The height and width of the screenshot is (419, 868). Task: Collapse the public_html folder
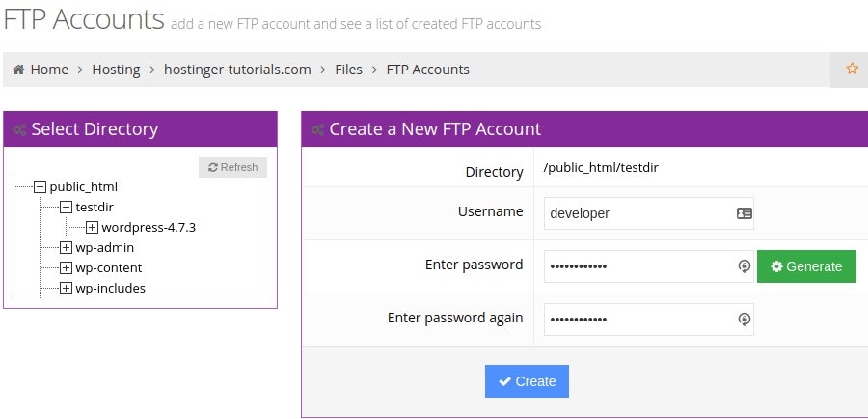[40, 186]
